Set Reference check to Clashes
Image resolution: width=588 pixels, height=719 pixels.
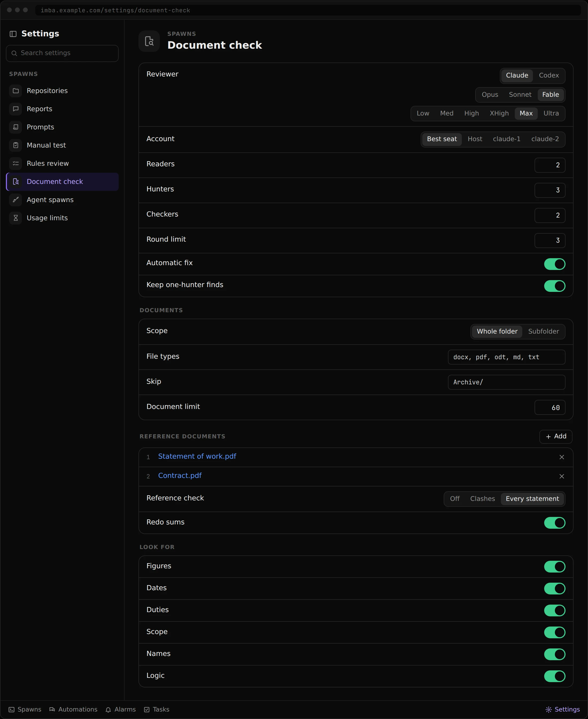[x=482, y=499]
